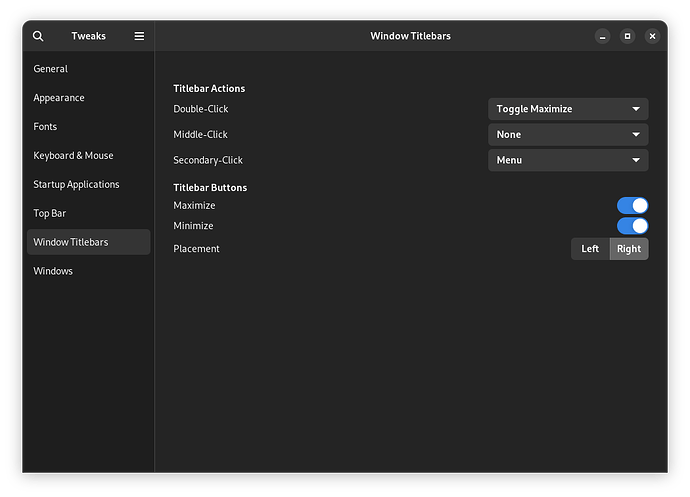Go to the General section in the sidebar
Viewport: 690px width, 497px height.
pos(51,69)
